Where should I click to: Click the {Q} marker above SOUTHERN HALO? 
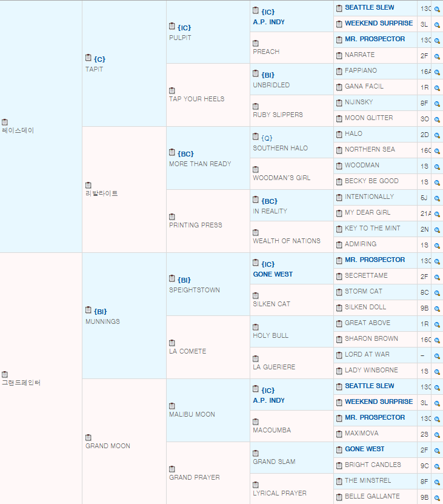click(x=267, y=138)
